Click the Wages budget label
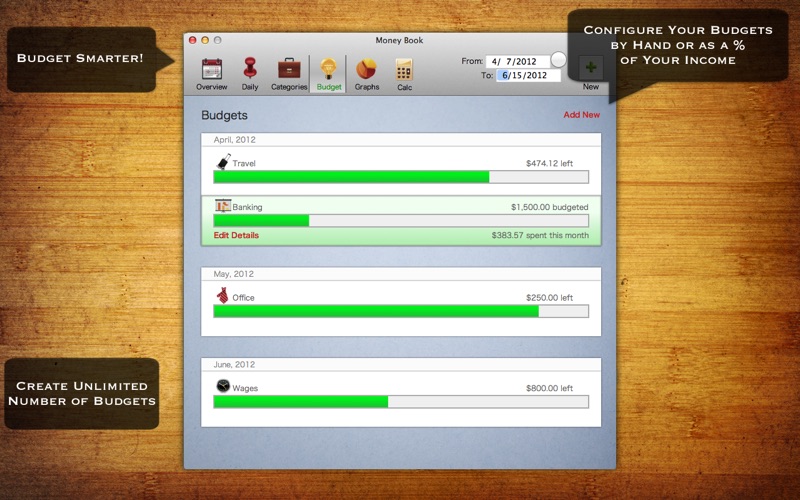Screen dimensions: 800x500 pos(245,388)
